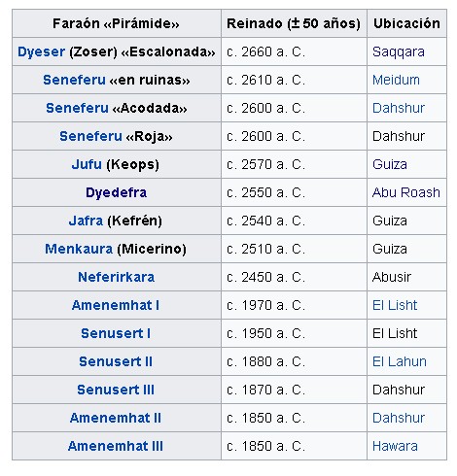
Task: Follow the Meidum location link
Action: [396, 80]
